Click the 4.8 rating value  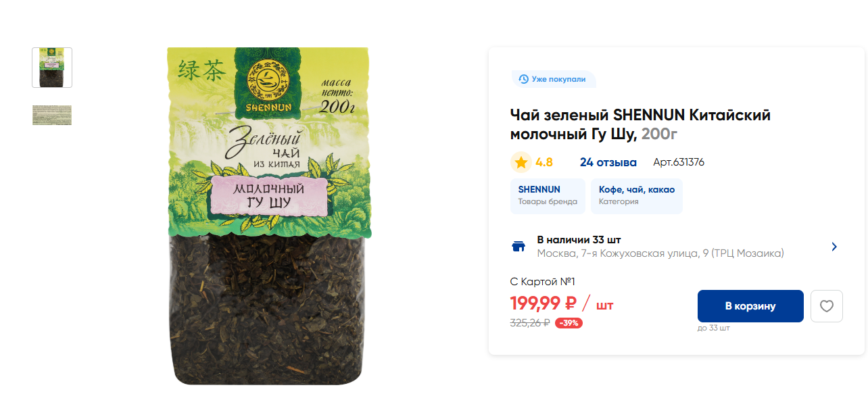click(544, 162)
